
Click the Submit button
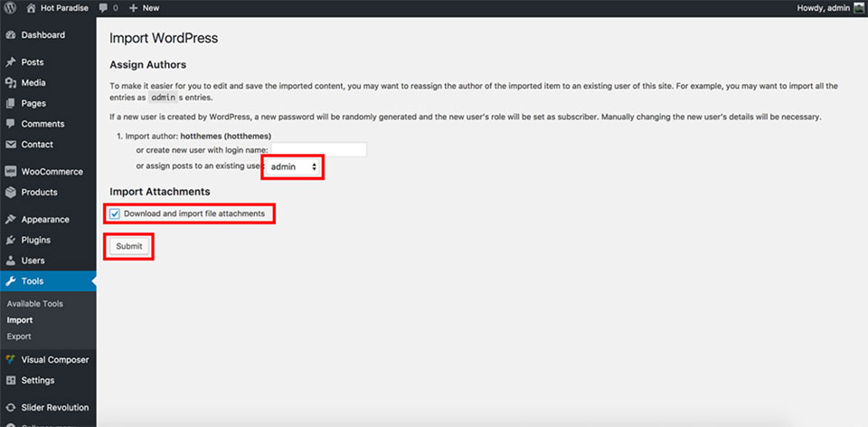129,246
